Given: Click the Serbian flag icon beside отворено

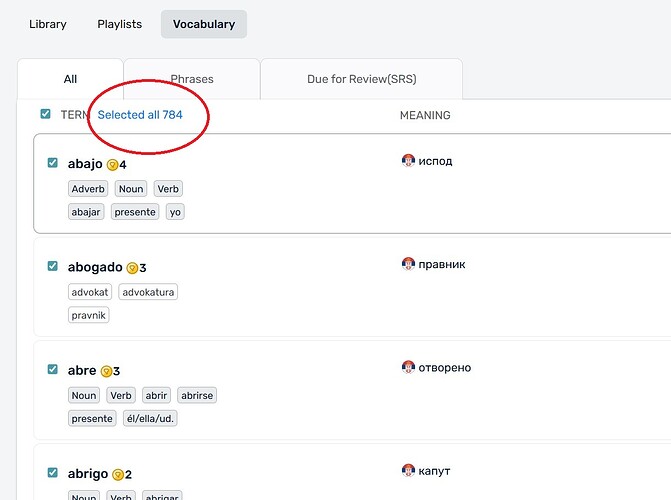Looking at the screenshot, I should [408, 367].
